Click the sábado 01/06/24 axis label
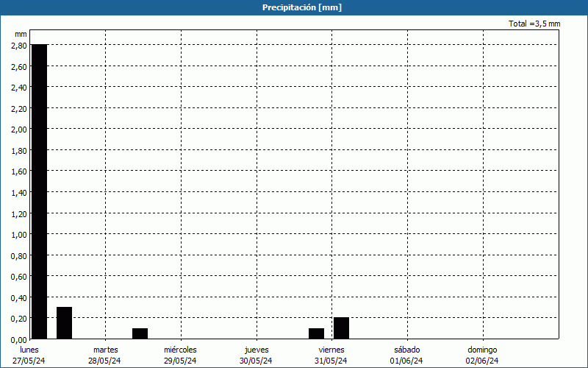Viewport: 588px width, 368px height. tap(407, 355)
